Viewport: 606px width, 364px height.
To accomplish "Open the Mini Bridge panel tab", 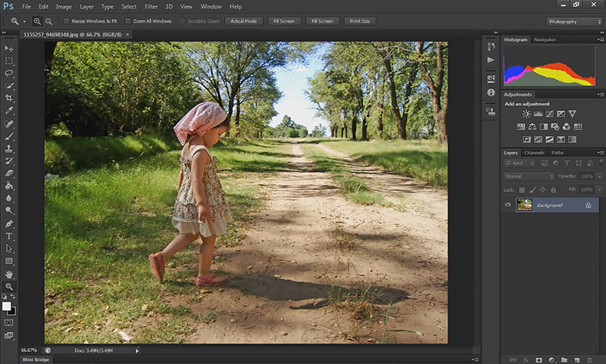I will [x=36, y=359].
